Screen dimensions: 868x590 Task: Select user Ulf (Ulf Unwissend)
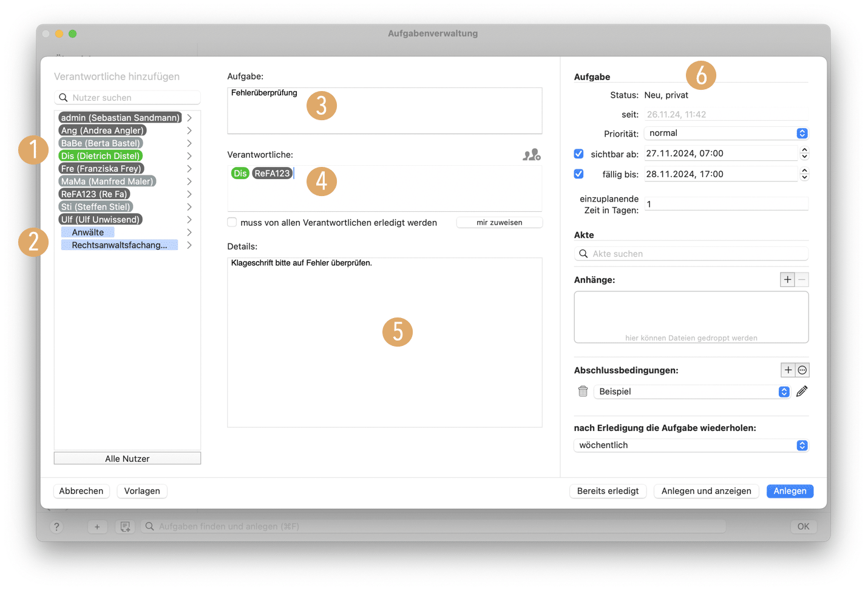point(100,220)
